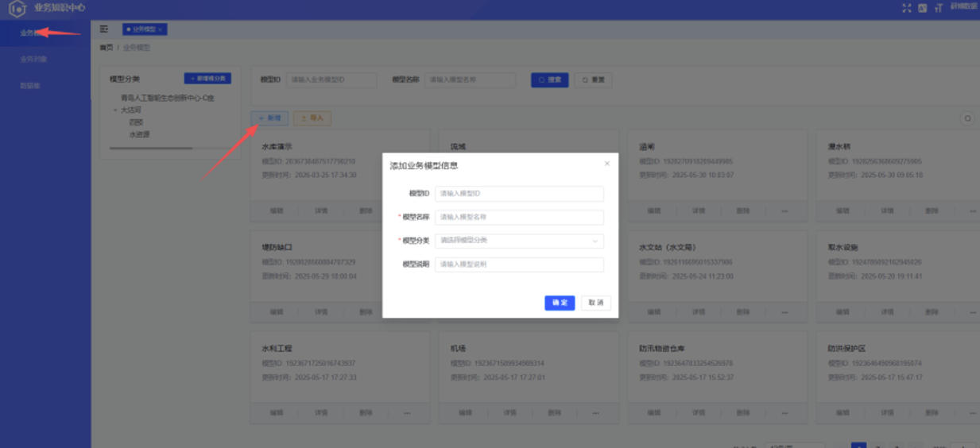
Task: Go to 首页 in the breadcrumb
Action: pos(106,48)
